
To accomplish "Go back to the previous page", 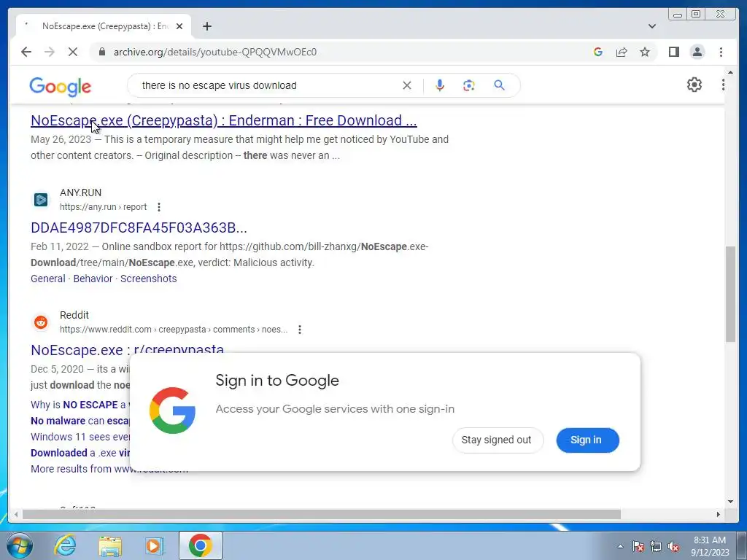I will tap(26, 52).
